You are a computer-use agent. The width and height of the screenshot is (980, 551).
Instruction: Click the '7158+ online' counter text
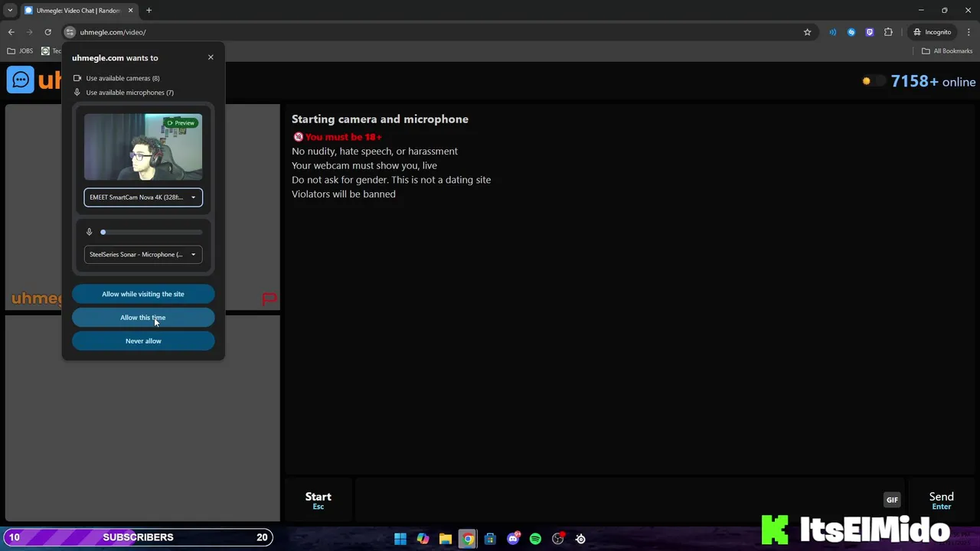pos(933,82)
